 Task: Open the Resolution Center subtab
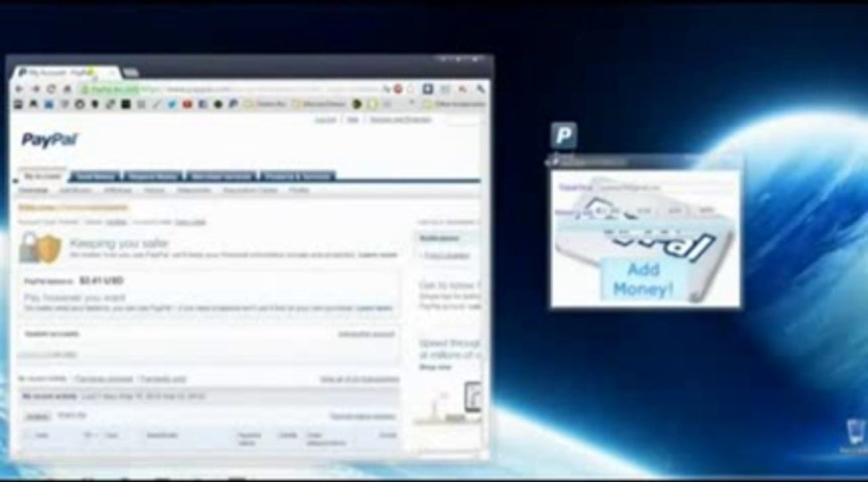[250, 191]
